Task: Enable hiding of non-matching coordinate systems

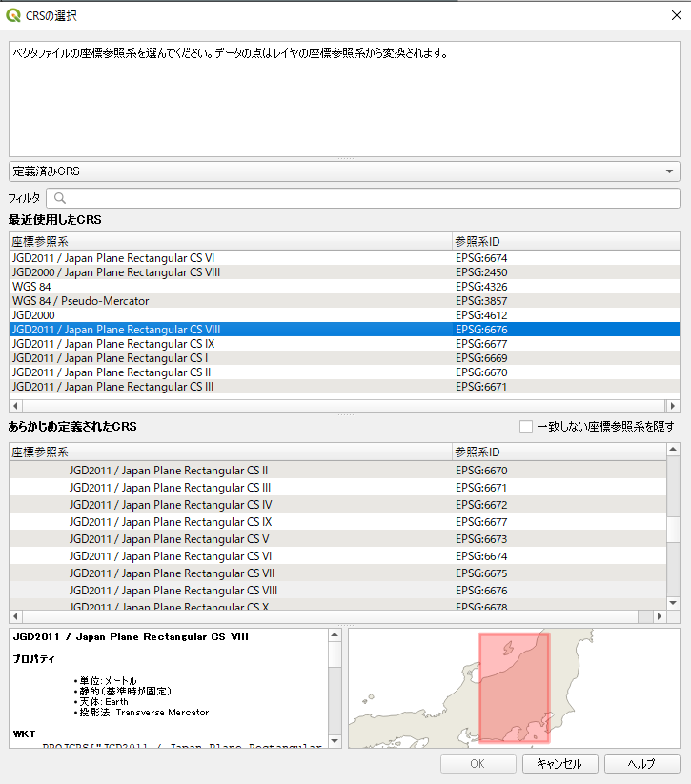Action: click(x=526, y=427)
